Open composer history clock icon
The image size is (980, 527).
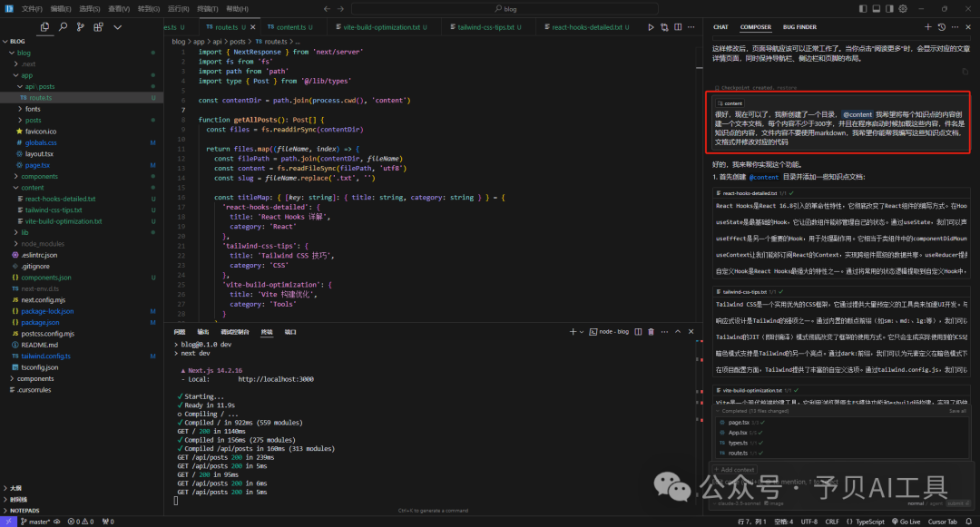tap(942, 27)
